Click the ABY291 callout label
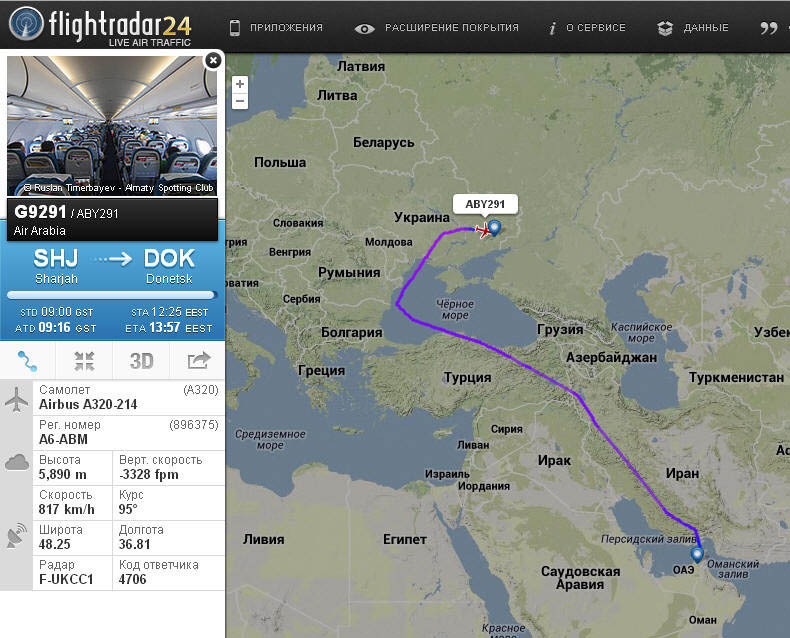The width and height of the screenshot is (790, 638). coord(485,204)
